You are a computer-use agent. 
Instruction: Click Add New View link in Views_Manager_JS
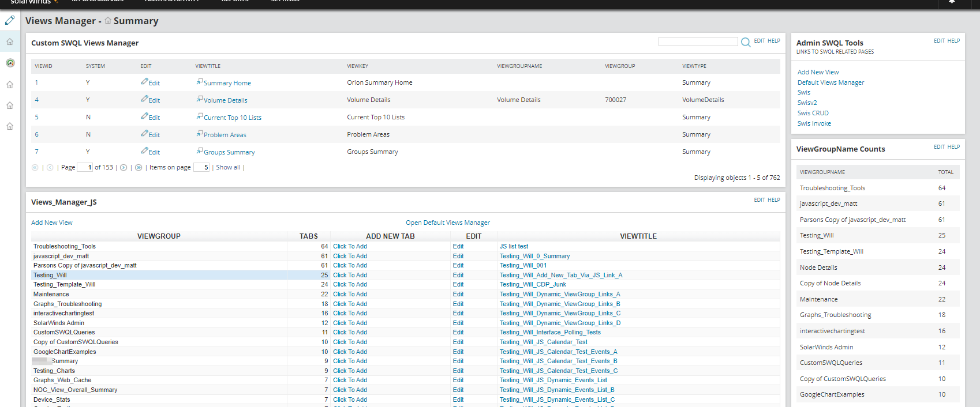52,223
